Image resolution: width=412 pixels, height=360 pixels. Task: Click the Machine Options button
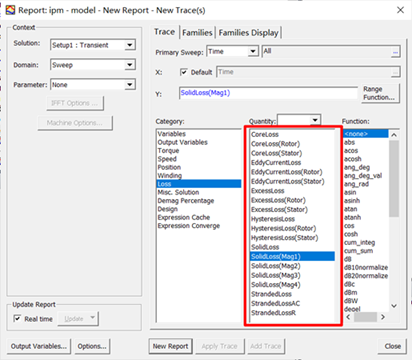coord(75,123)
